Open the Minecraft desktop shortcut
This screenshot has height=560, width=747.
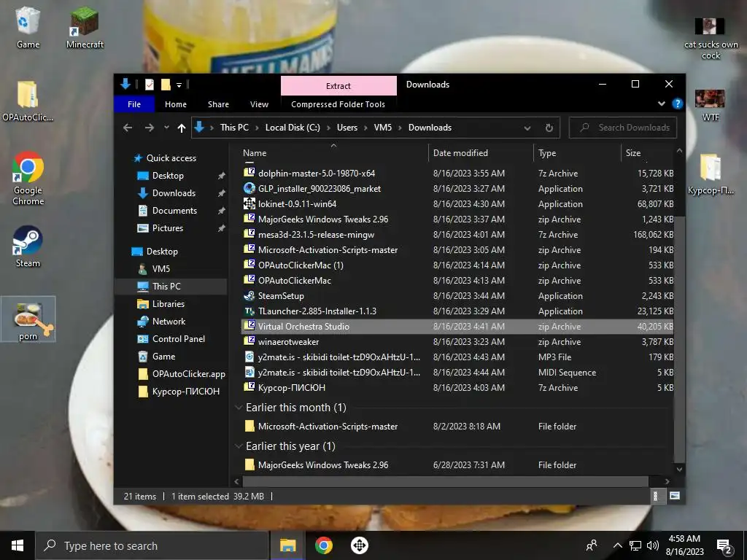(85, 28)
